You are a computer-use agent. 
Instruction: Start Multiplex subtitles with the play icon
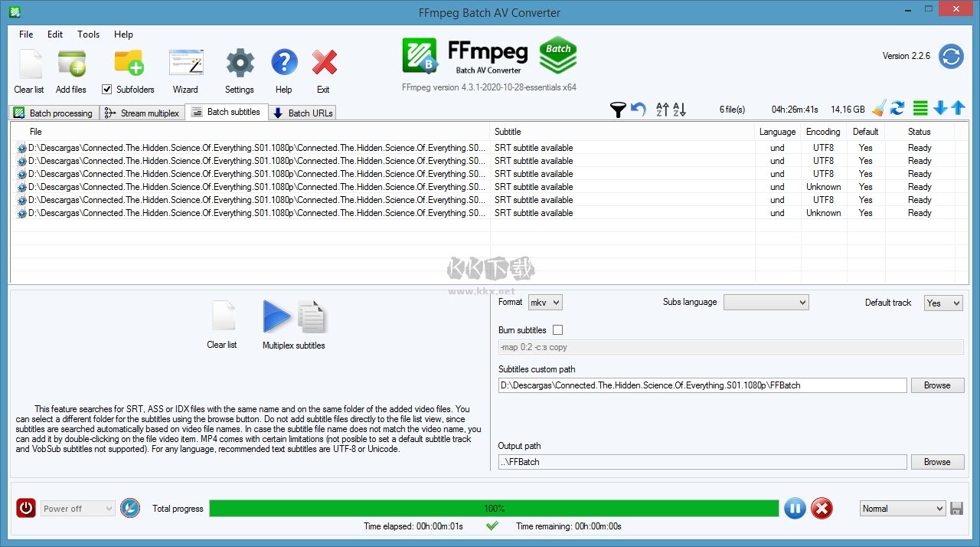point(276,316)
